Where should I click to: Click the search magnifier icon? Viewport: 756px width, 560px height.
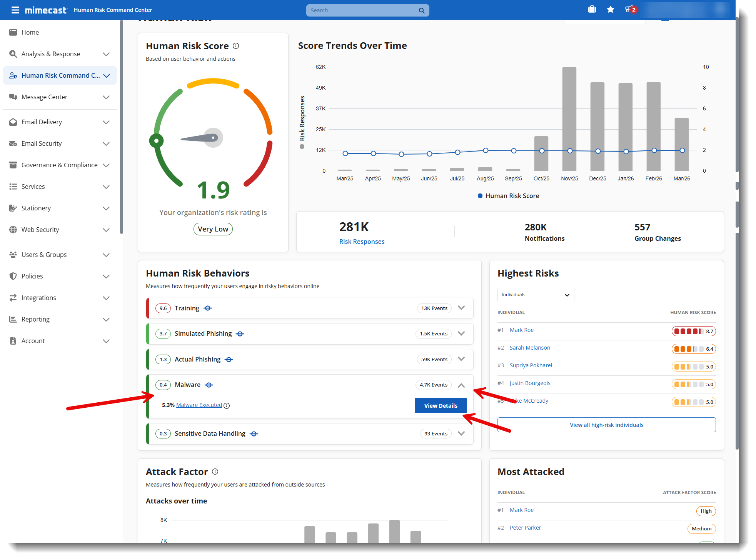[422, 10]
